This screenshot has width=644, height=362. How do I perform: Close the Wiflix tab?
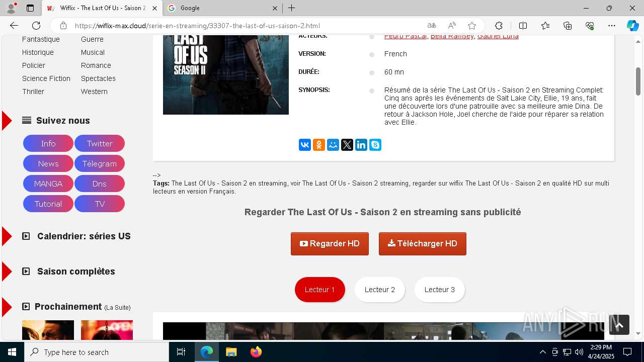(154, 8)
